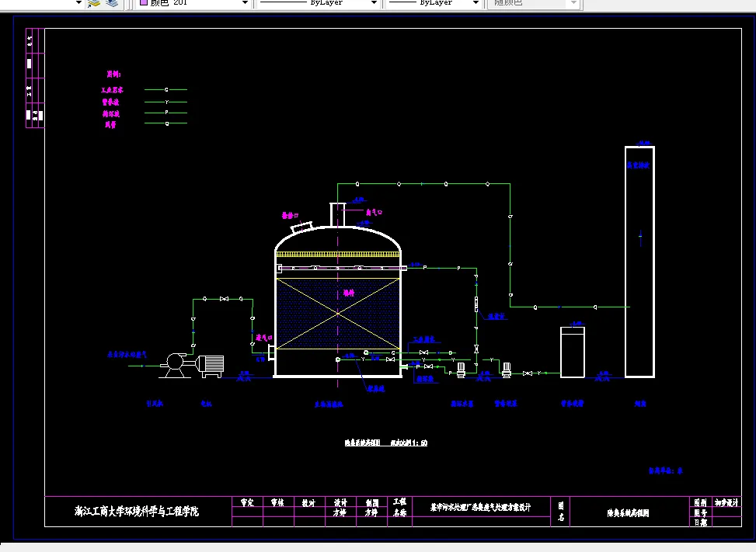
Task: Click the '电机' equipment label
Action: click(207, 404)
